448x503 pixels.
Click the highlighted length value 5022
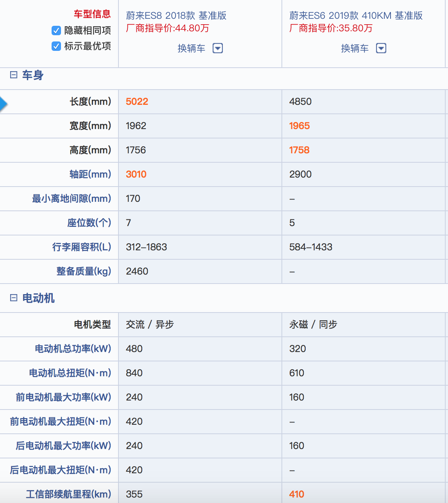coord(137,101)
